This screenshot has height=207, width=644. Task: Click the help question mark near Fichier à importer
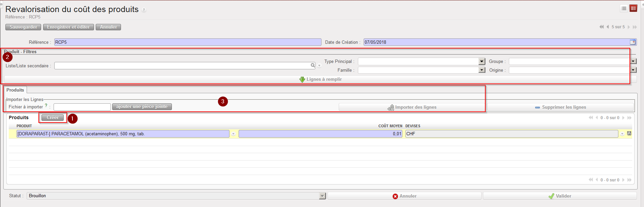pyautogui.click(x=46, y=105)
